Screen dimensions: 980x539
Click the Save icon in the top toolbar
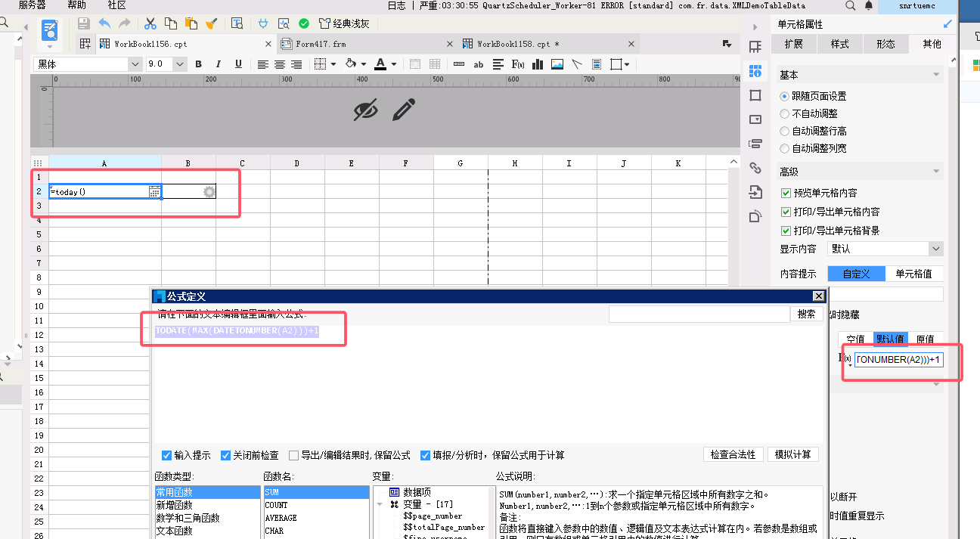[x=84, y=23]
